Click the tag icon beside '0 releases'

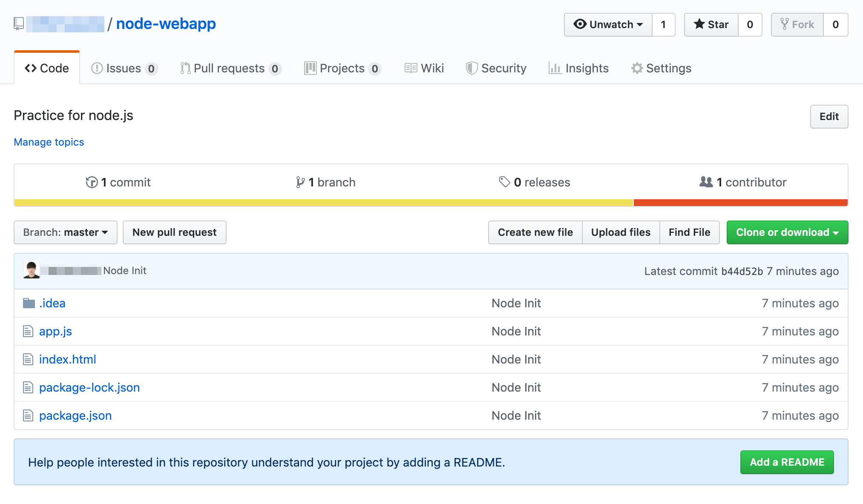[x=504, y=182]
